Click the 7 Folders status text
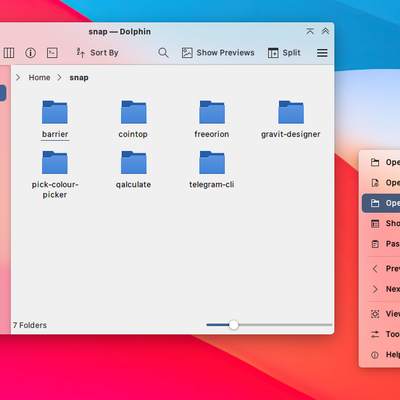 point(30,325)
